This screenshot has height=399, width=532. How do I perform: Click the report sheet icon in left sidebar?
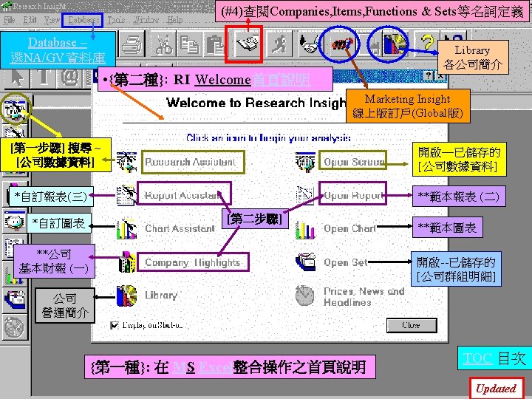pos(13,247)
